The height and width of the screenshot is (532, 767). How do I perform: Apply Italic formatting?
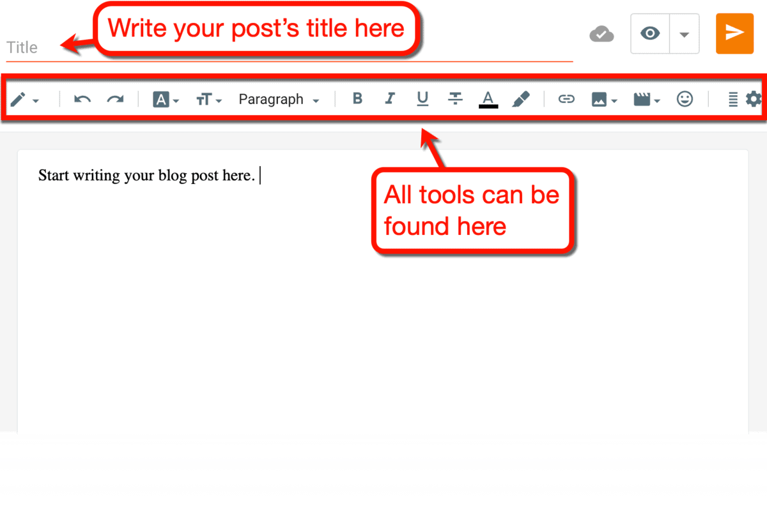click(390, 99)
